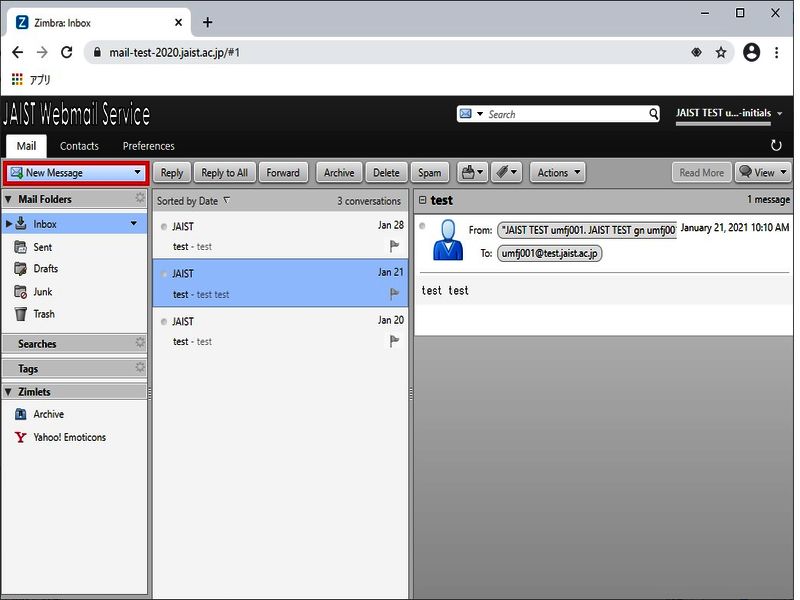Screen dimensions: 800x600
Task: Toggle flag on Jan 21 conversation
Action: coord(394,294)
